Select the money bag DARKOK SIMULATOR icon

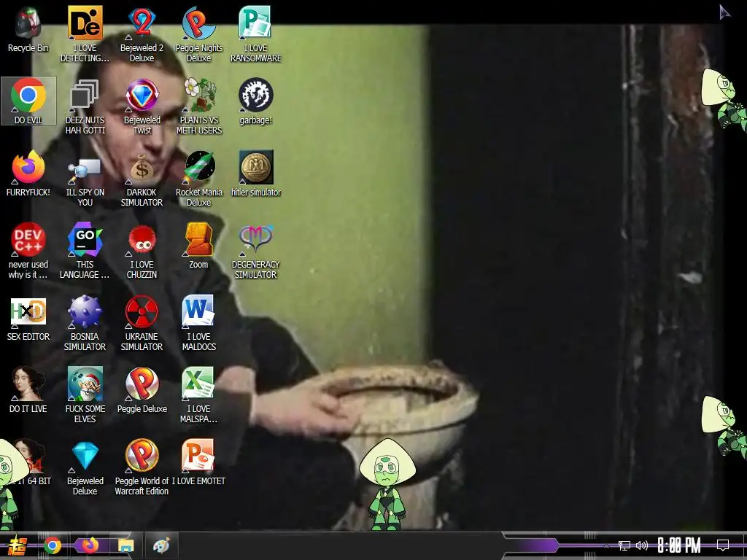(142, 179)
